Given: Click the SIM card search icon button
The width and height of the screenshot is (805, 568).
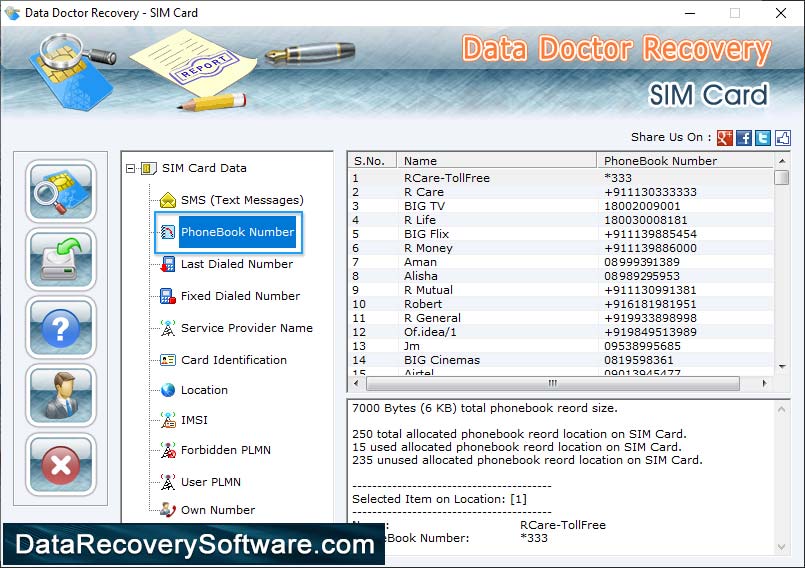Looking at the screenshot, I should [61, 191].
